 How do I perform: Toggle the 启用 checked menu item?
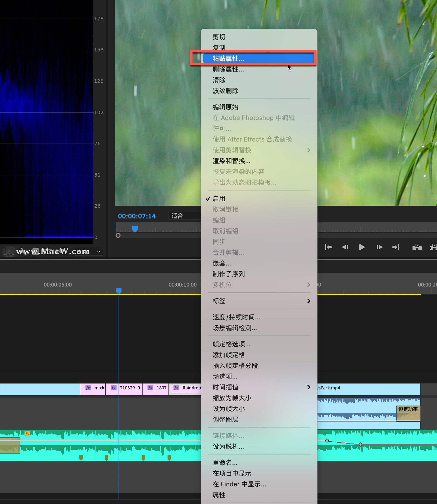tap(259, 199)
